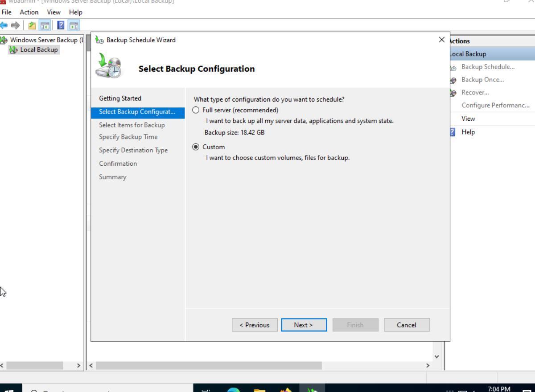Open the View submenu in Actions pane

coord(468,119)
